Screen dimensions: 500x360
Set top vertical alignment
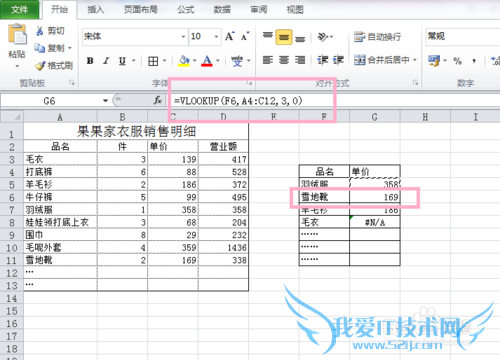pos(268,36)
